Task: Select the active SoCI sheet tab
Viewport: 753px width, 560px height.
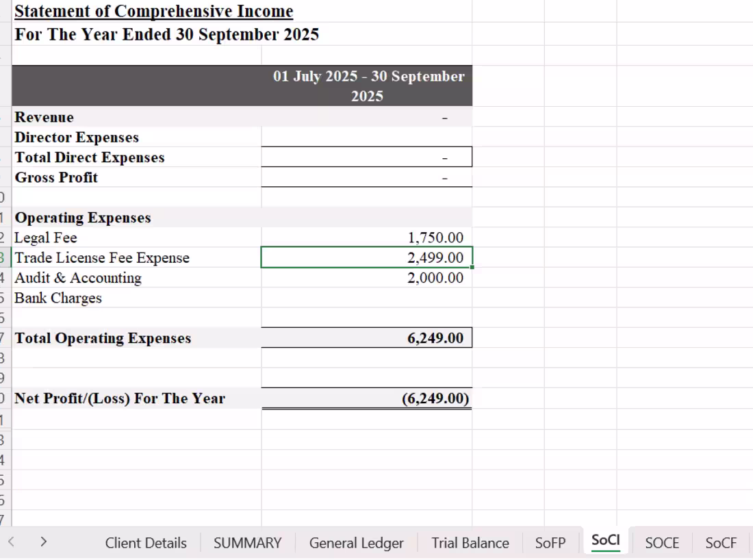Action: (606, 541)
